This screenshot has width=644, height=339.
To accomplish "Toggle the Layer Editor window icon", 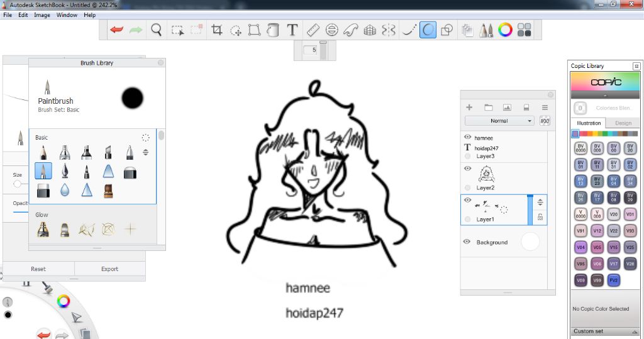I will coord(467,30).
